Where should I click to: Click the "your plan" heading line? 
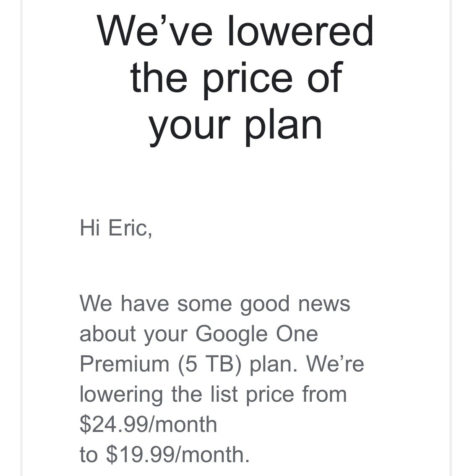236,124
